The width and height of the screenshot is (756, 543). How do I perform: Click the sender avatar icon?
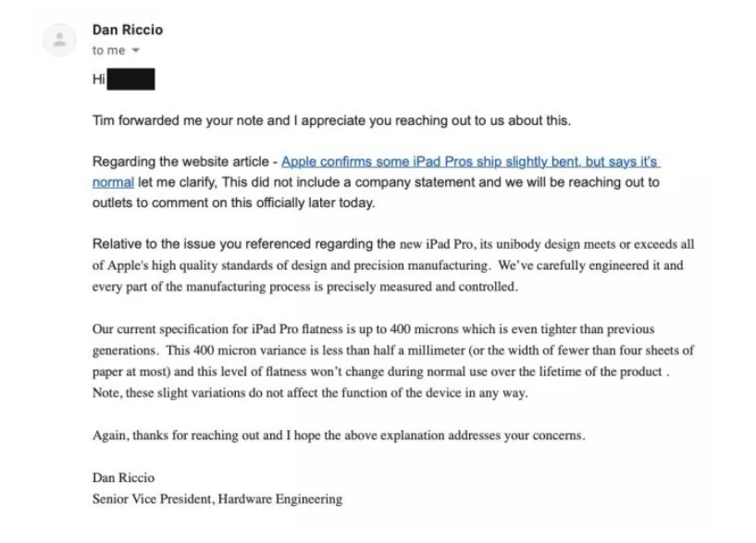(61, 39)
